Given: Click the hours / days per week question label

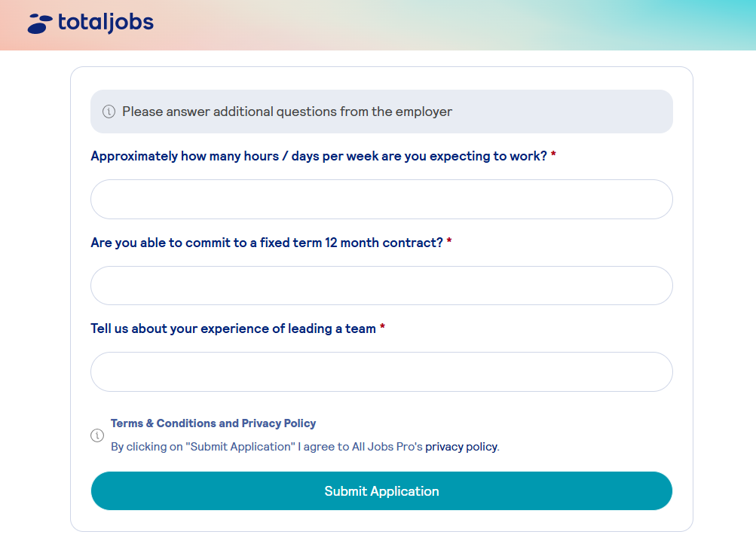Looking at the screenshot, I should tap(319, 156).
